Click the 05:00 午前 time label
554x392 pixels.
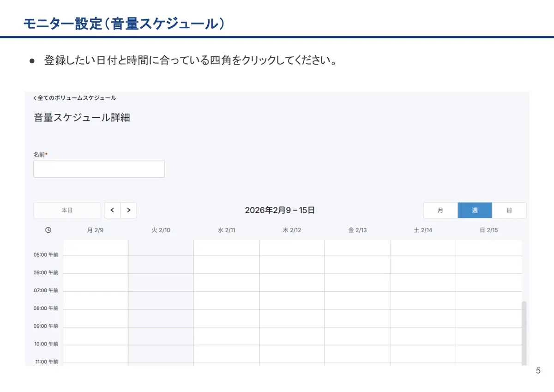pos(46,255)
